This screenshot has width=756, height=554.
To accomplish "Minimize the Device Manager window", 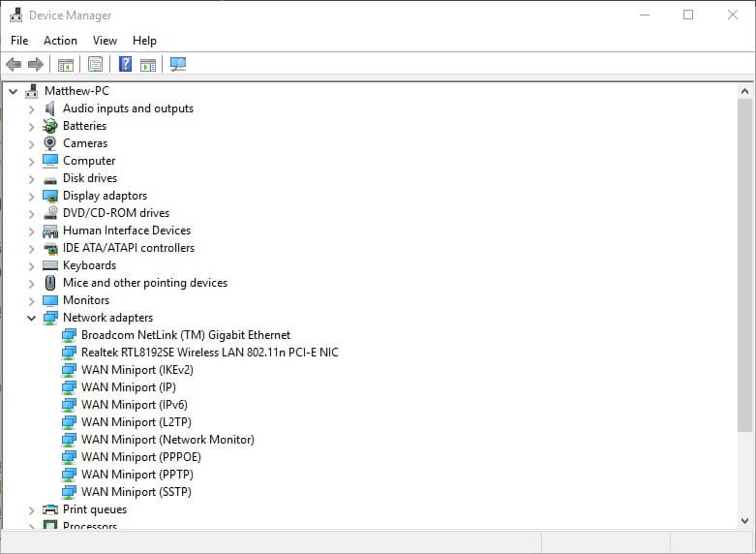I will pyautogui.click(x=645, y=15).
